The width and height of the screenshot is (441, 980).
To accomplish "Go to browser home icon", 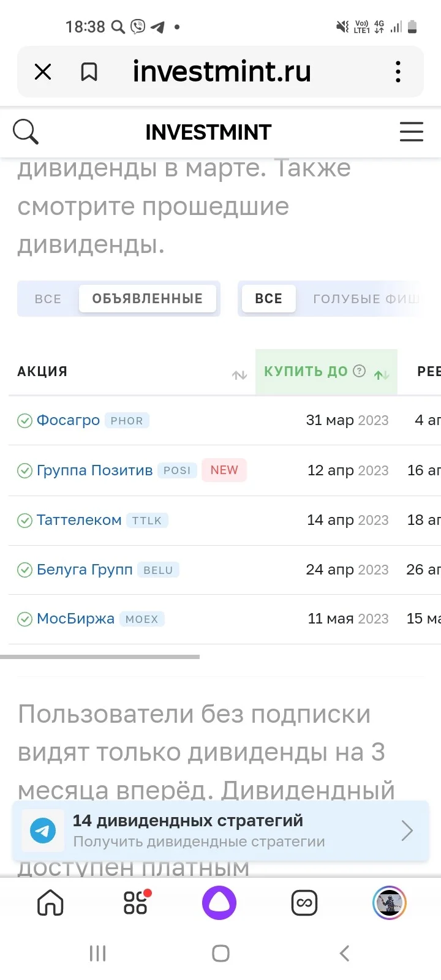I will tap(50, 903).
